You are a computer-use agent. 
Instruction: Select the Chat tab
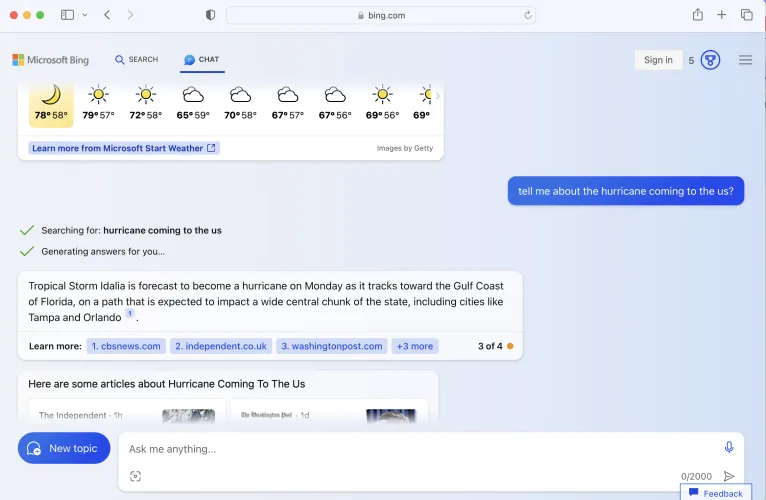[x=201, y=60]
